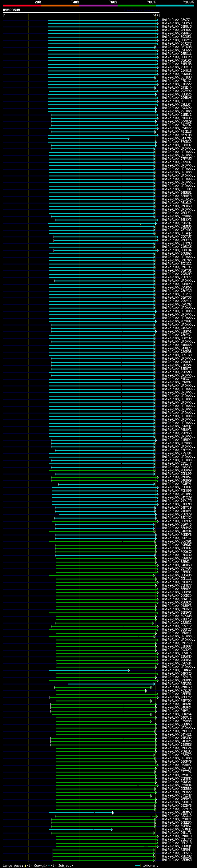Screen dimensions: 197x868
Task: Select the UniRef100_A2AX37 label
Action: (177, 145)
